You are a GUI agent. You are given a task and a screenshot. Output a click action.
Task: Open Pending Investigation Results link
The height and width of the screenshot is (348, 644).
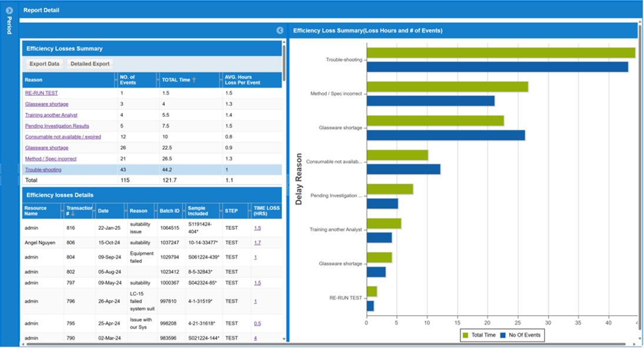[57, 126]
